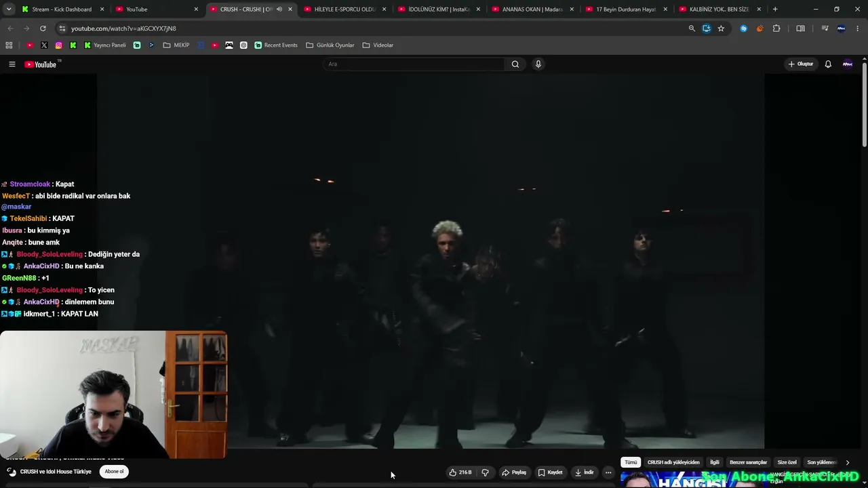Open the ChatGPT bookmark icon
Viewport: 868px width, 488px height.
pyautogui.click(x=243, y=45)
